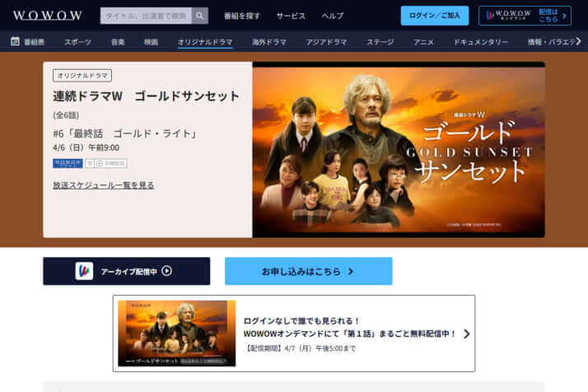Focus the title search input field
The width and height of the screenshot is (588, 392).
[x=146, y=16]
